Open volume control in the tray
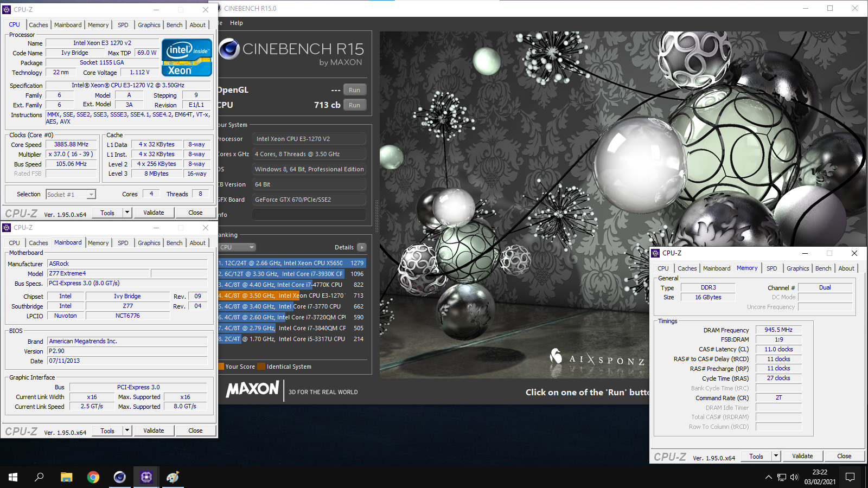Image resolution: width=868 pixels, height=488 pixels. click(794, 477)
